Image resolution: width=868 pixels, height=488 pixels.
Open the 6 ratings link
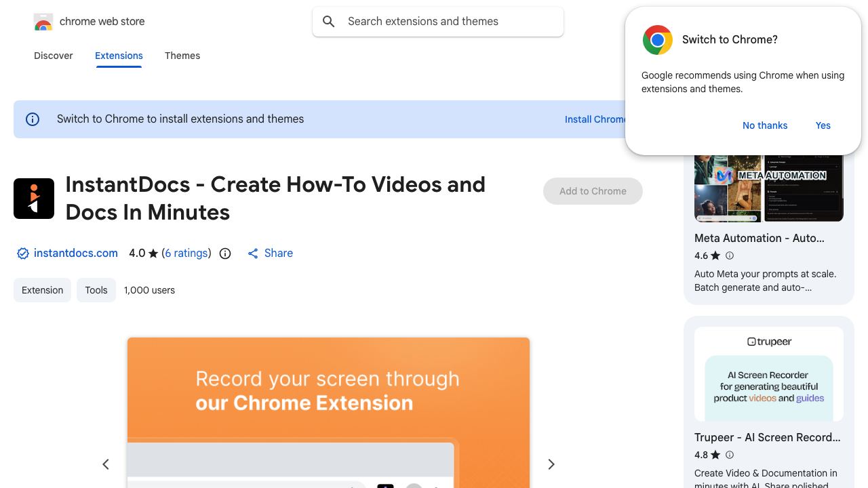(x=186, y=253)
